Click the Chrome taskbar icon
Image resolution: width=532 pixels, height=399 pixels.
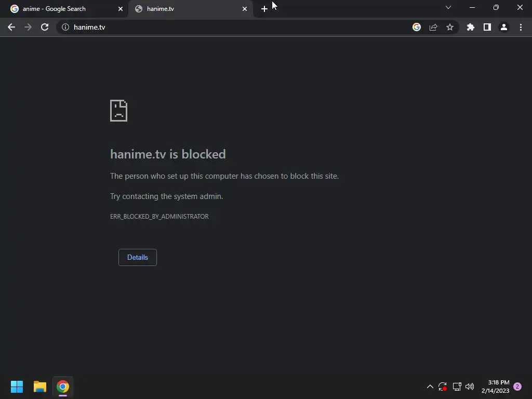[63, 387]
